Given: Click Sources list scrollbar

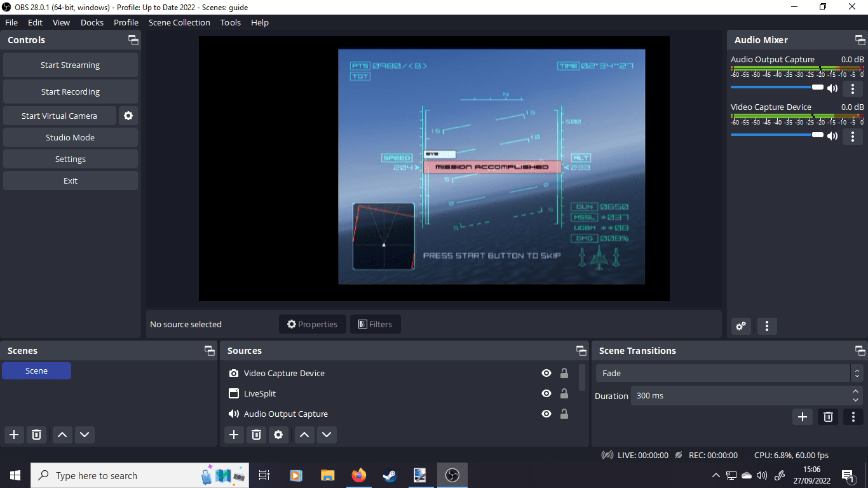Looking at the screenshot, I should point(583,377).
